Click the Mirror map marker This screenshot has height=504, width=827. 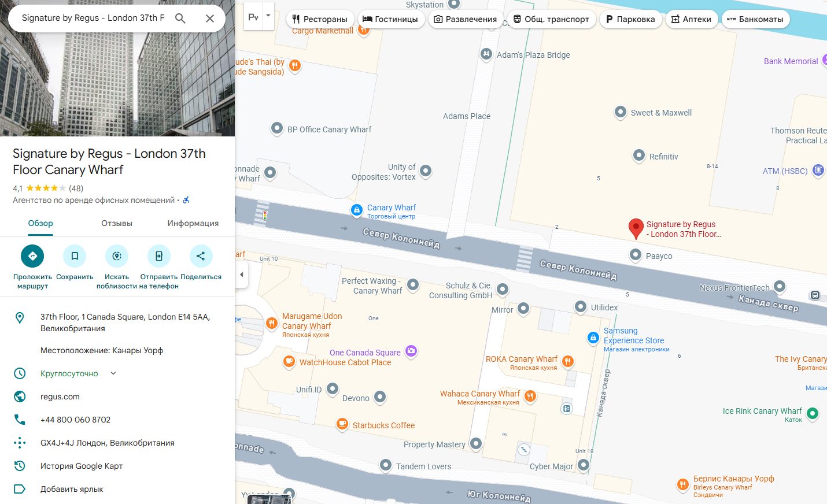(x=523, y=309)
